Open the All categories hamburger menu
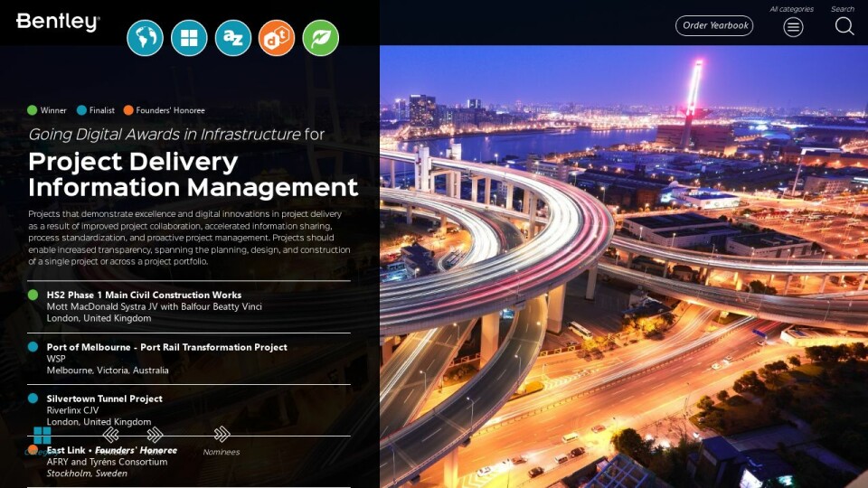This screenshot has width=868, height=488. click(x=793, y=26)
